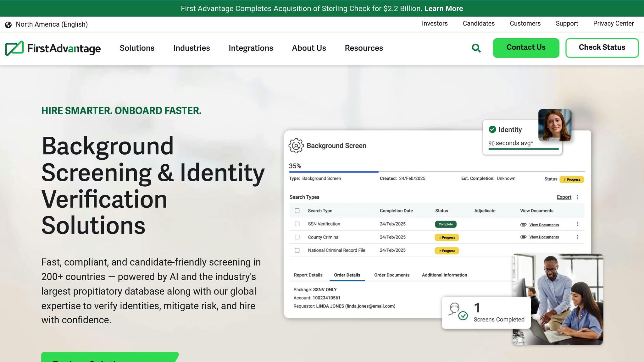The width and height of the screenshot is (644, 362).
Task: Click the yellow In Progress status badge at top
Action: pos(572,179)
